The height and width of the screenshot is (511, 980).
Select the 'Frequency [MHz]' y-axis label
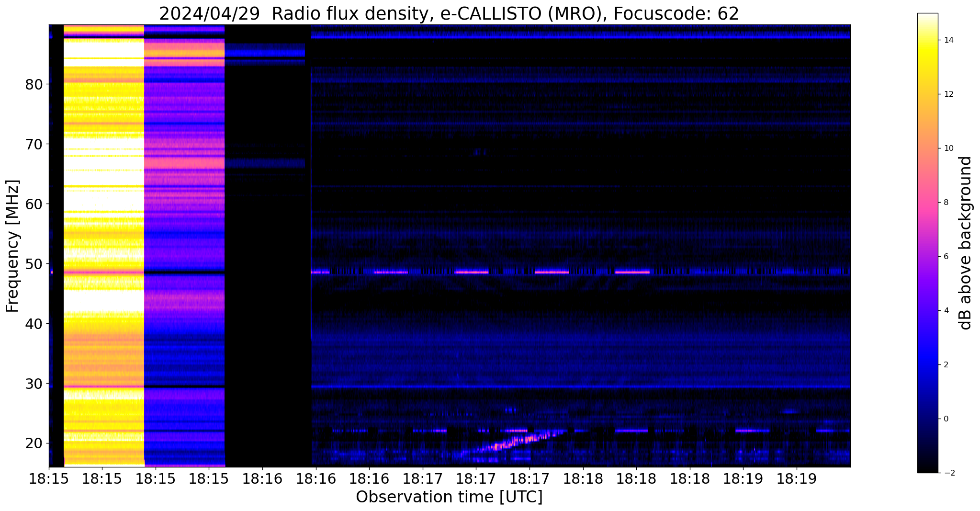pyautogui.click(x=13, y=246)
